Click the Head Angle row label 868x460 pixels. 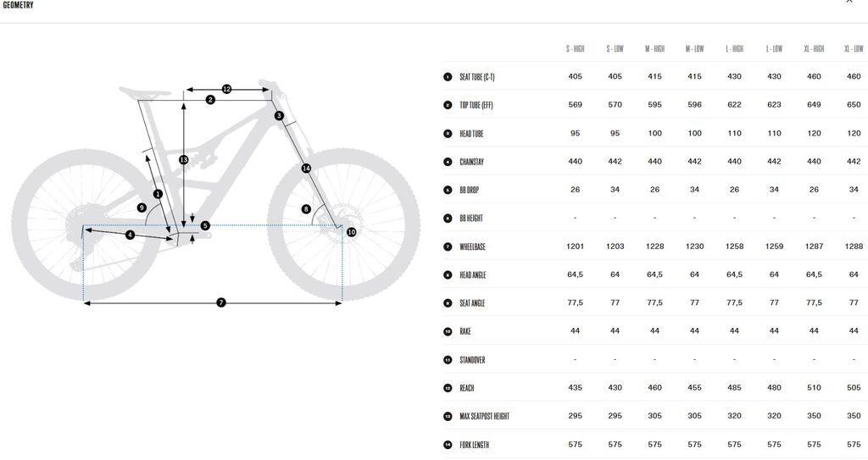pyautogui.click(x=472, y=275)
